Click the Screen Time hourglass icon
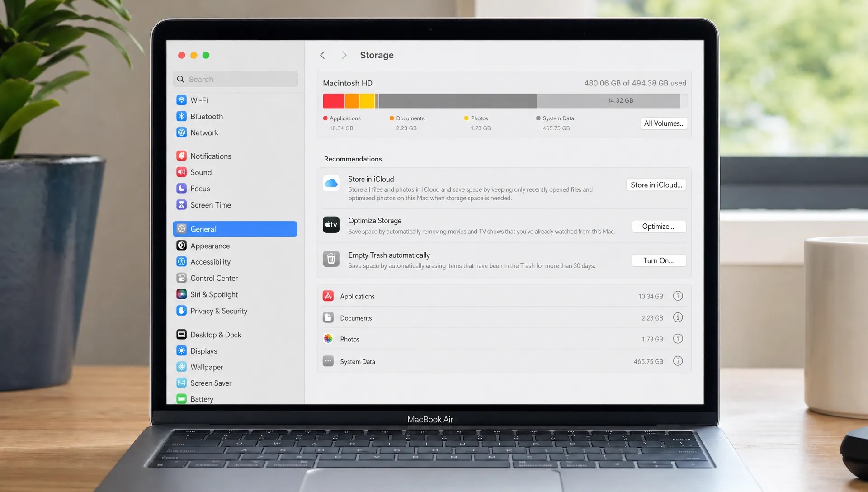 (x=181, y=205)
